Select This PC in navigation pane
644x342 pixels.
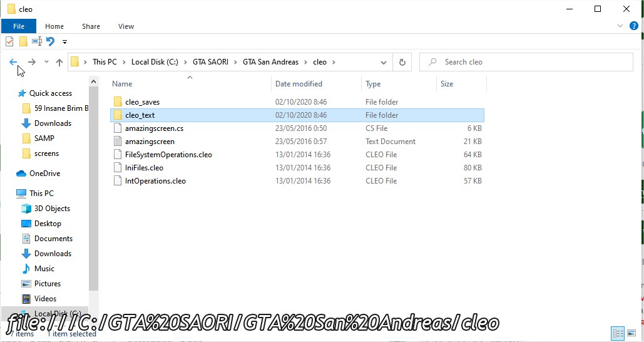click(x=41, y=193)
